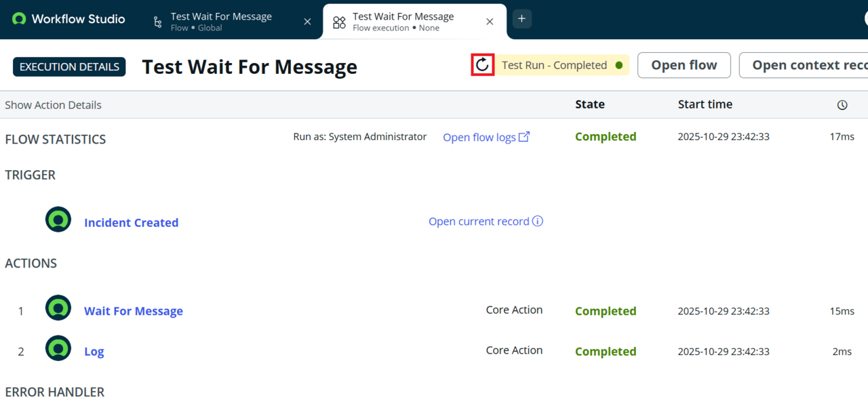Click the info icon beside Open current record
868x403 pixels.
(x=538, y=221)
